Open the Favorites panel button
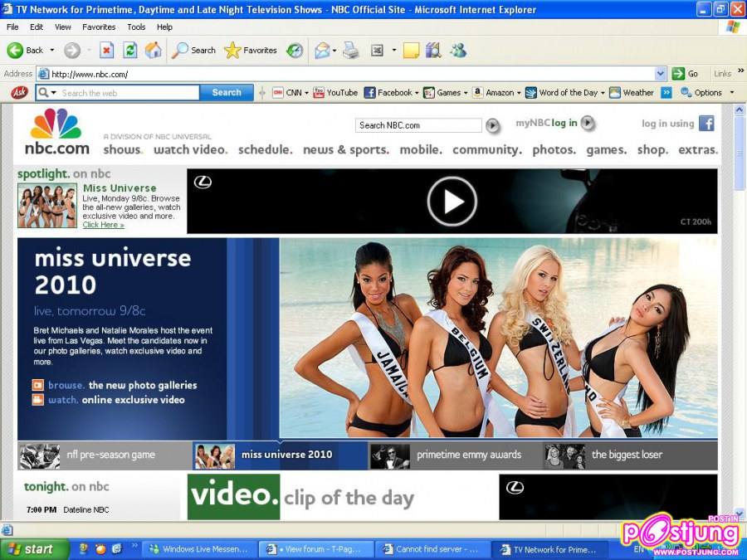The height and width of the screenshot is (560, 747). tap(251, 51)
